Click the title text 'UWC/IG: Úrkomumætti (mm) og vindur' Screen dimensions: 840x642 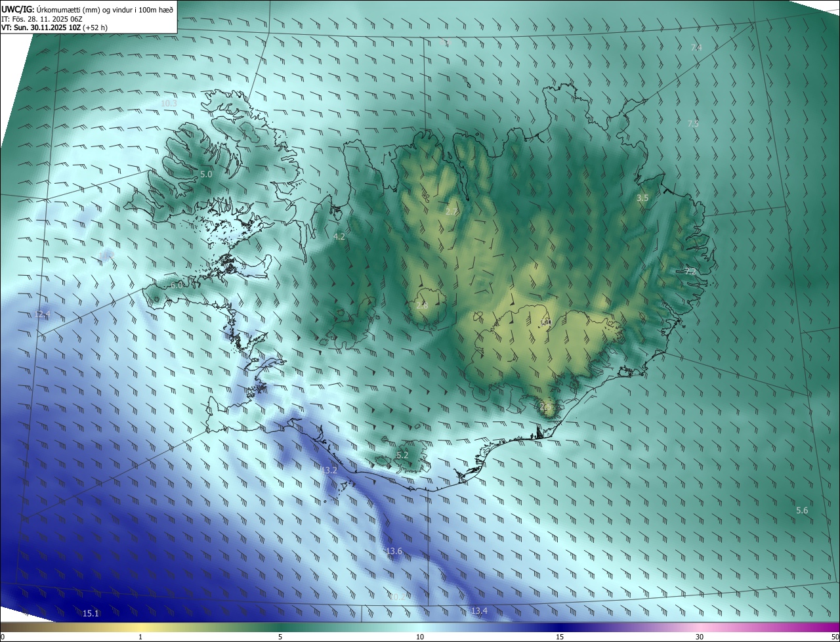66,9
